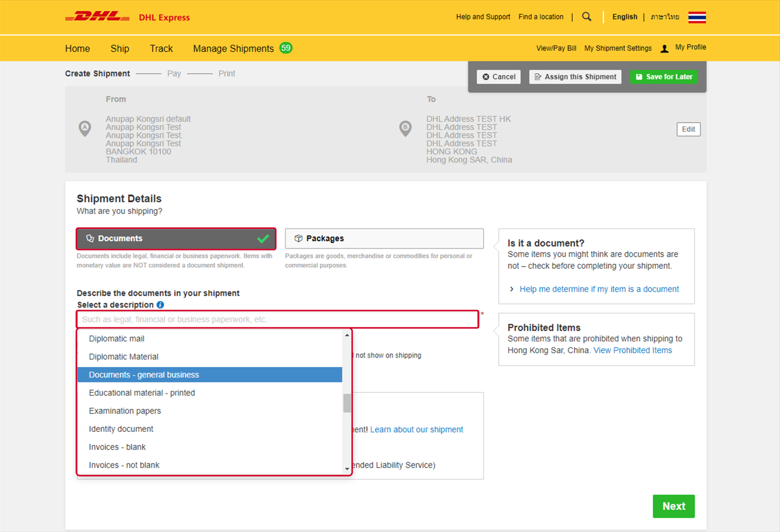
Task: Switch language to ภาษาไทย
Action: [x=664, y=17]
